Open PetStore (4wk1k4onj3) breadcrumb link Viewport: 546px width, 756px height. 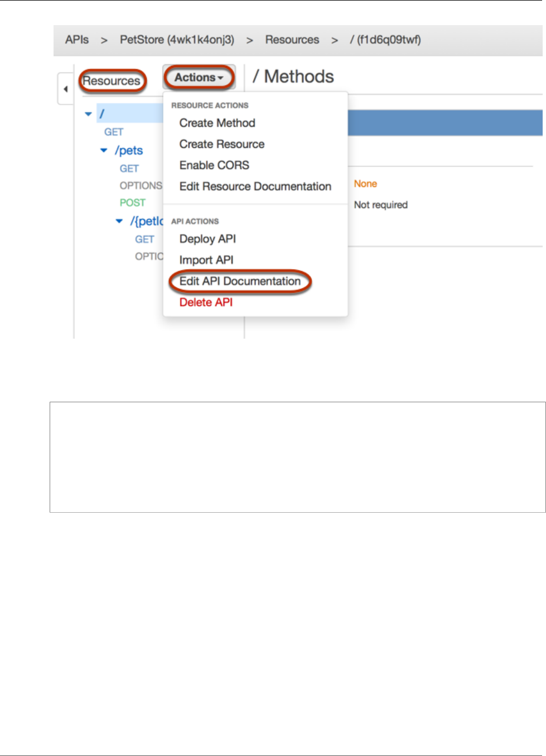pyautogui.click(x=177, y=40)
